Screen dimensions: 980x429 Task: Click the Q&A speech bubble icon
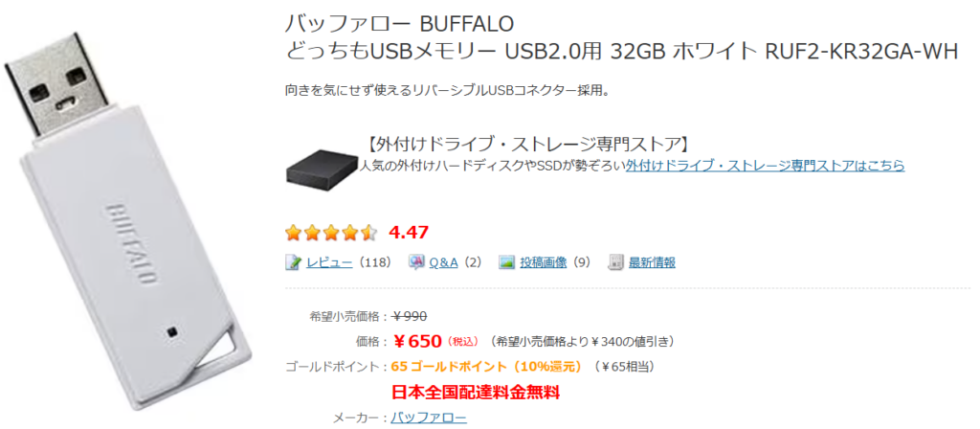[417, 262]
